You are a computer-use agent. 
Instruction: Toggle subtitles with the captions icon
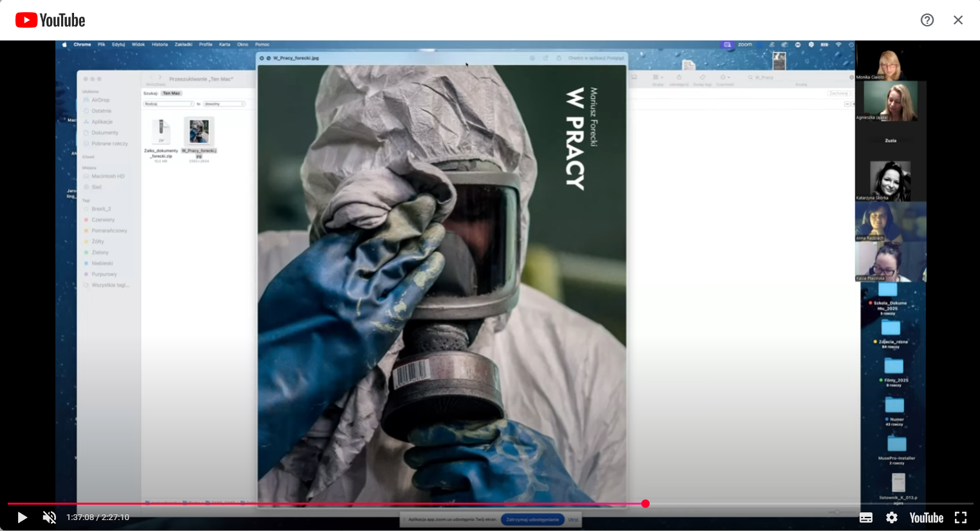click(x=866, y=517)
